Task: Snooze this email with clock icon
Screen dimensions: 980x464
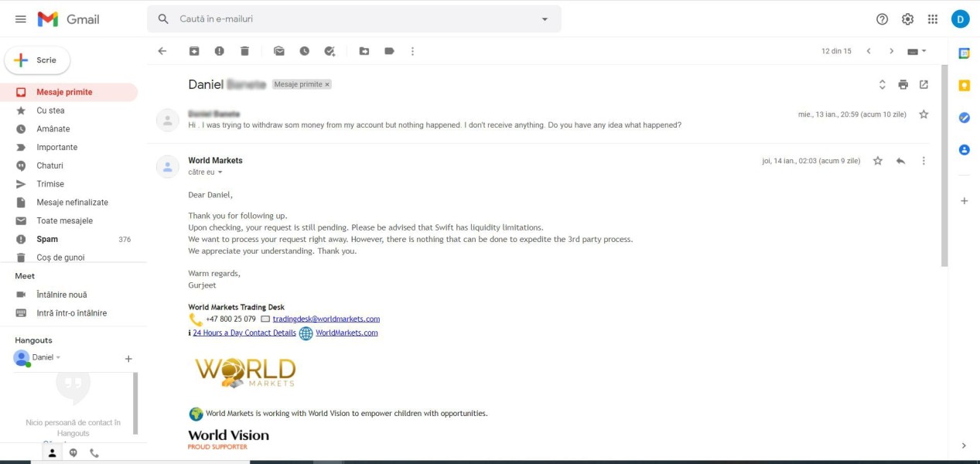Action: [x=305, y=51]
